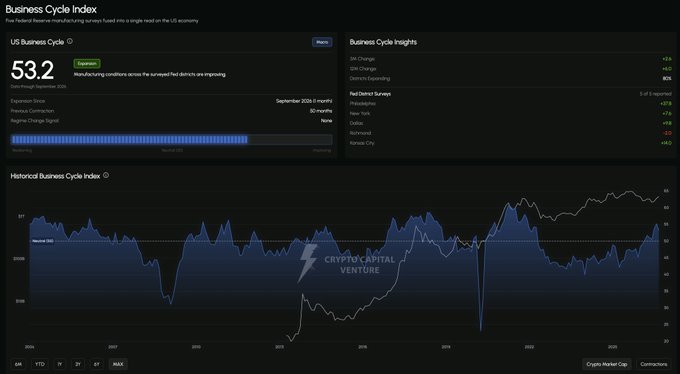The width and height of the screenshot is (680, 374).
Task: Click the Districts Expanding label
Action: pyautogui.click(x=370, y=79)
